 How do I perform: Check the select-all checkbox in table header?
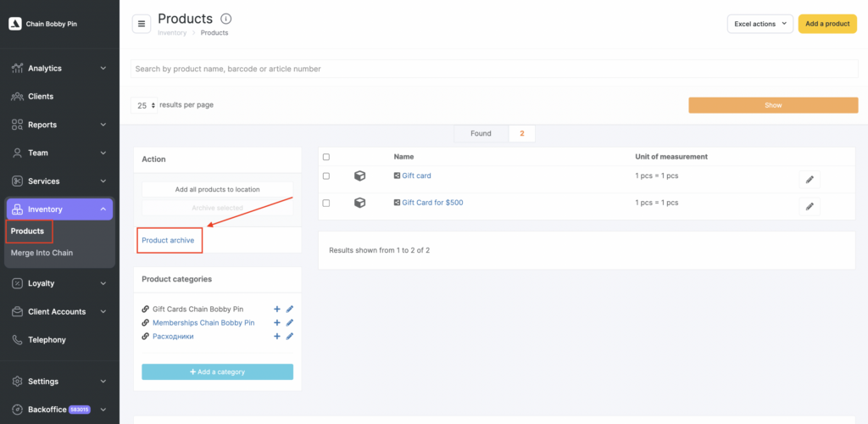pos(326,157)
